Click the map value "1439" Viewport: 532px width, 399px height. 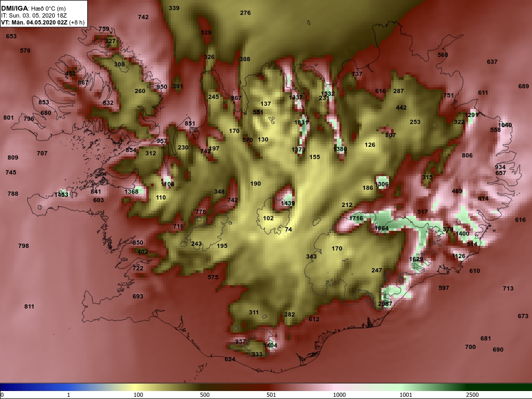[288, 203]
